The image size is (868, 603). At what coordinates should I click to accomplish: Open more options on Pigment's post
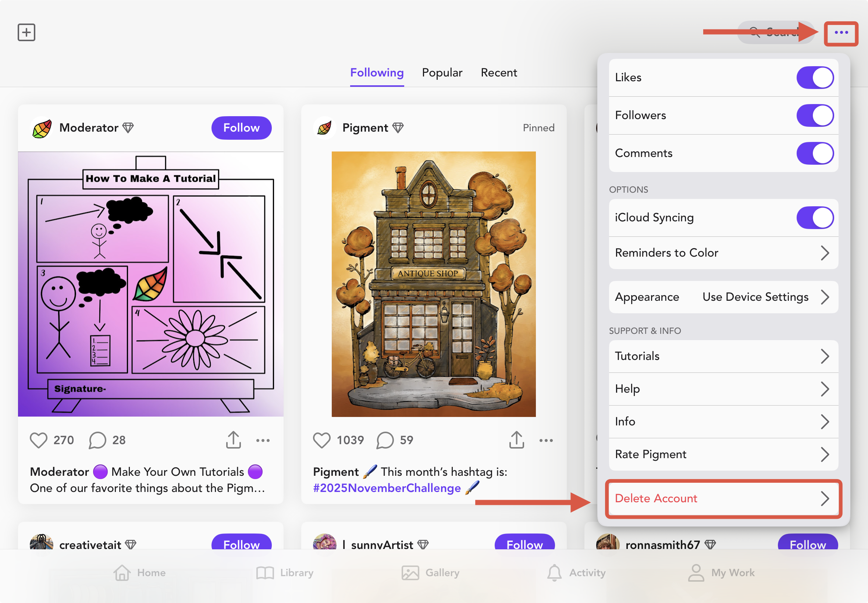[x=546, y=440]
